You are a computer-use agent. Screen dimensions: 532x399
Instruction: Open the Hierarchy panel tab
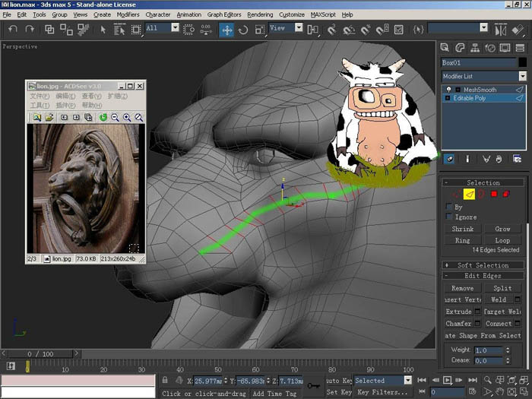coord(475,48)
